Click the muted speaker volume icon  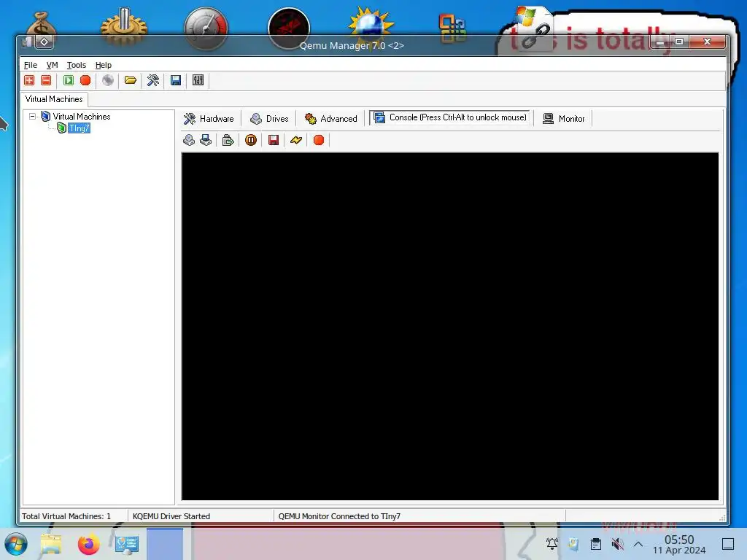tap(617, 544)
